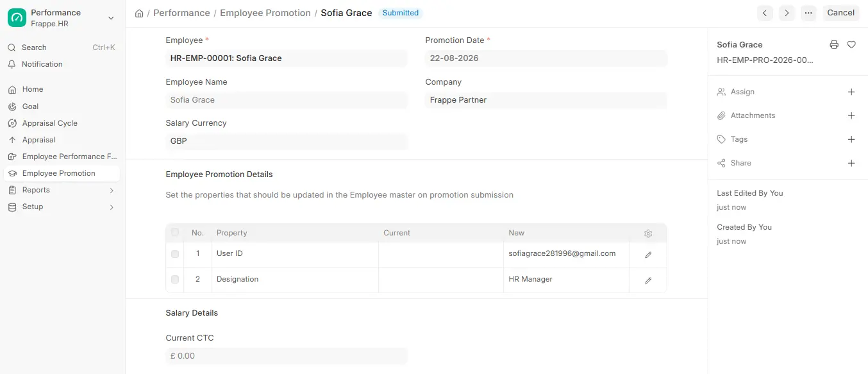868x374 pixels.
Task: Click the Reports sidebar icon
Action: tap(12, 190)
